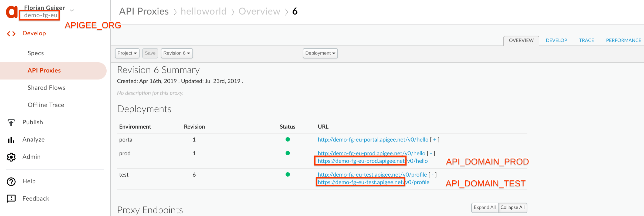Click the 'Revision 6 Summary' heading
This screenshot has width=644, height=216.
[158, 70]
